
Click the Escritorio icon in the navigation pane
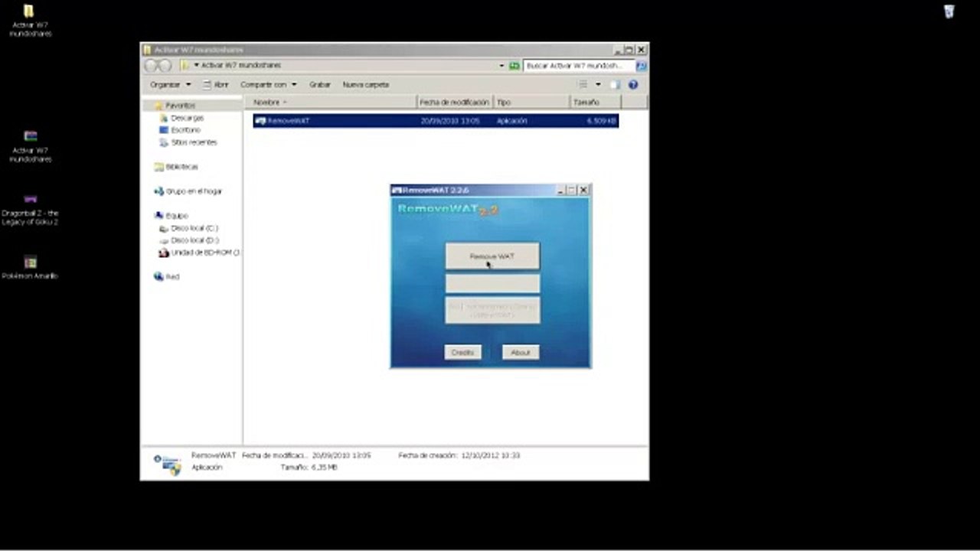coord(164,130)
